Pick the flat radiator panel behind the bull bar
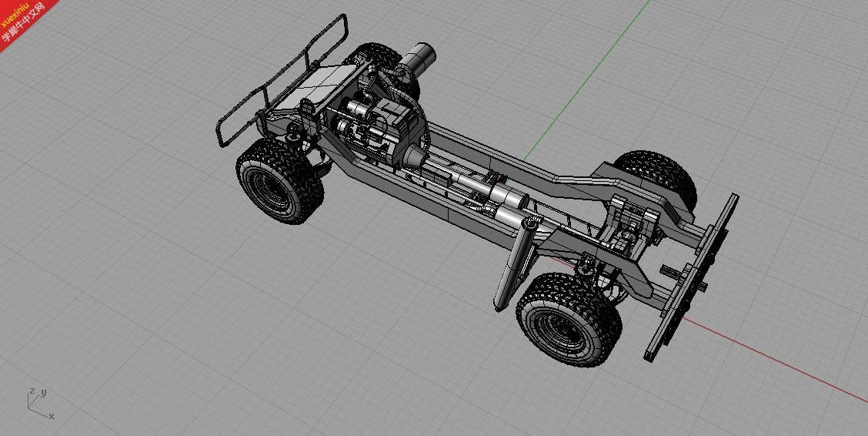Image resolution: width=868 pixels, height=436 pixels. [x=316, y=86]
